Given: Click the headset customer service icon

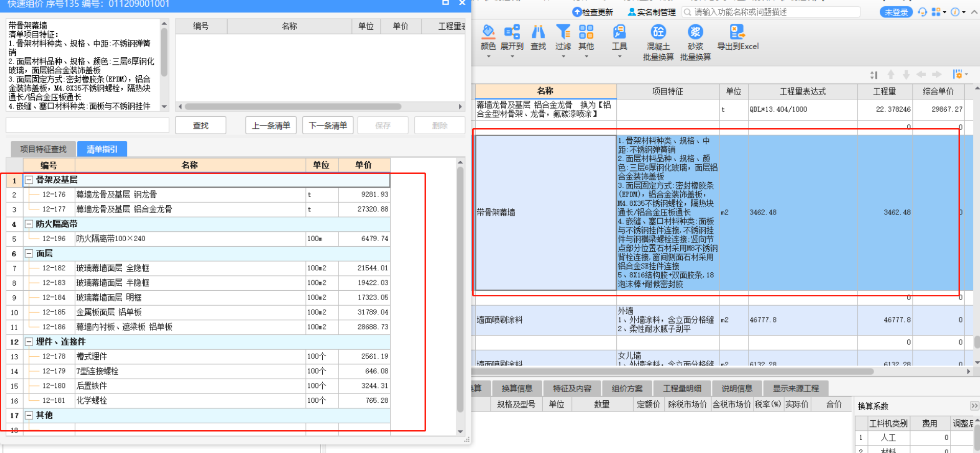Looking at the screenshot, I should point(922,12).
